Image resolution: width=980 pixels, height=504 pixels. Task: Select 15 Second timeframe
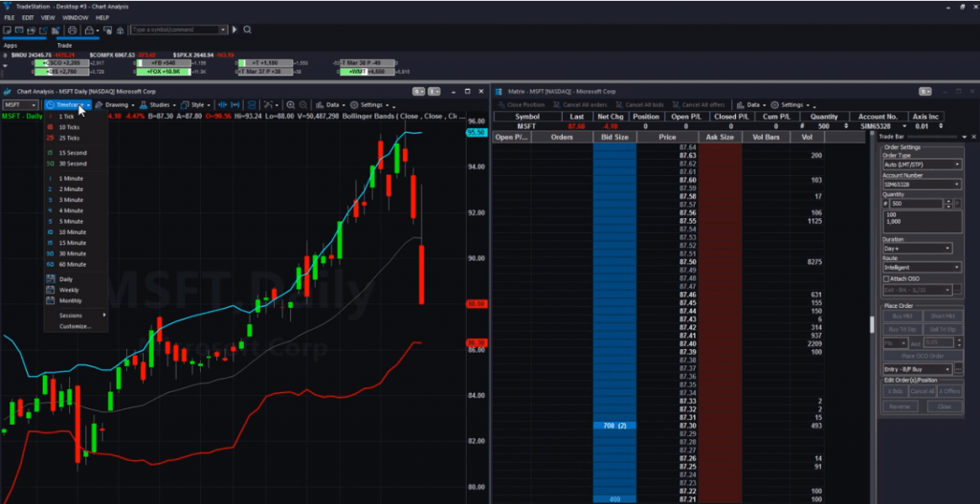click(76, 153)
